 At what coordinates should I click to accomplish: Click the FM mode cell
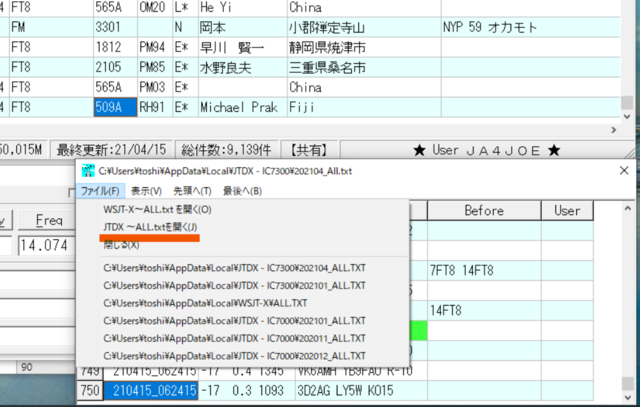pos(51,27)
